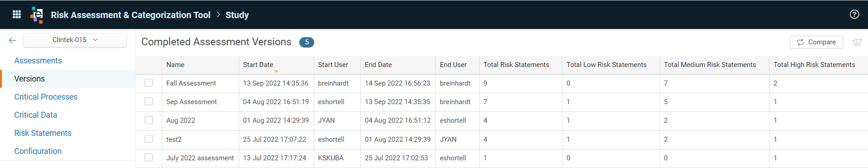This screenshot has width=868, height=168.
Task: Open the Clintek-015 study dropdown
Action: (75, 40)
